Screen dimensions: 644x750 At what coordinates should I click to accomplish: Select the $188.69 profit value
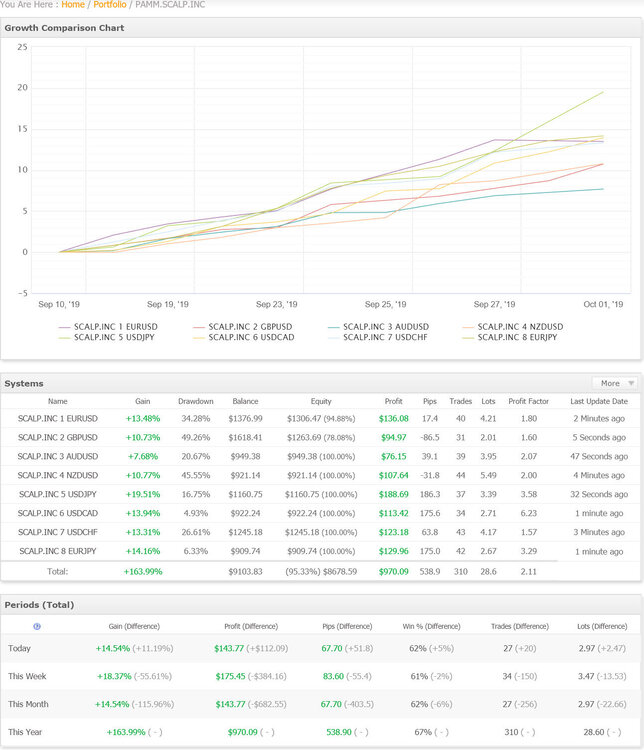coord(394,494)
